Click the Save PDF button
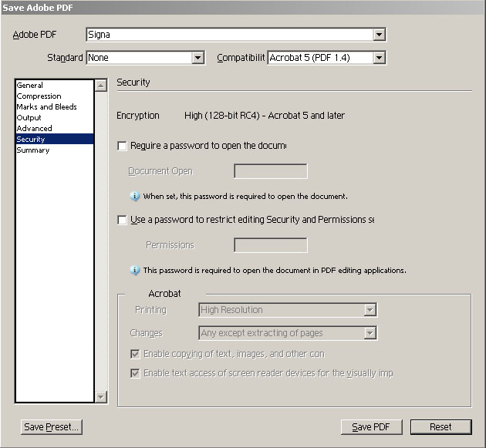 tap(371, 427)
